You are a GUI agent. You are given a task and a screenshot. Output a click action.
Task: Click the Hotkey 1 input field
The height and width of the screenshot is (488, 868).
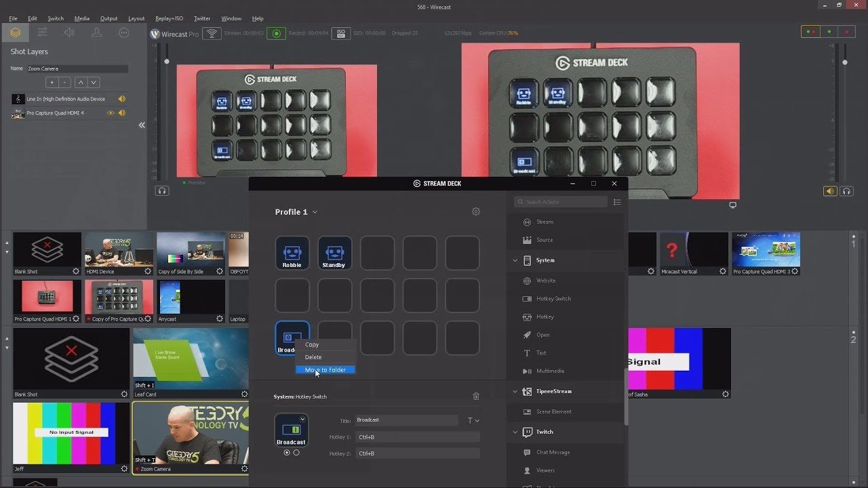click(418, 437)
